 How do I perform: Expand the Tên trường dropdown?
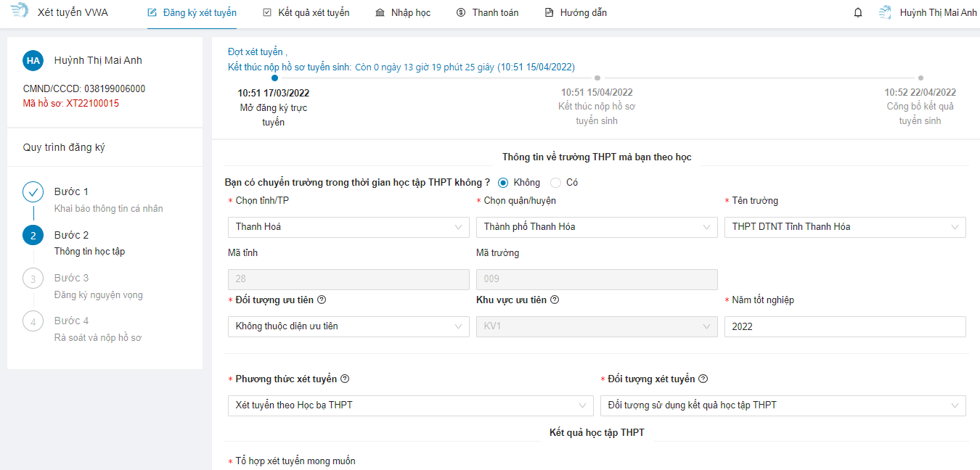pyautogui.click(x=845, y=227)
